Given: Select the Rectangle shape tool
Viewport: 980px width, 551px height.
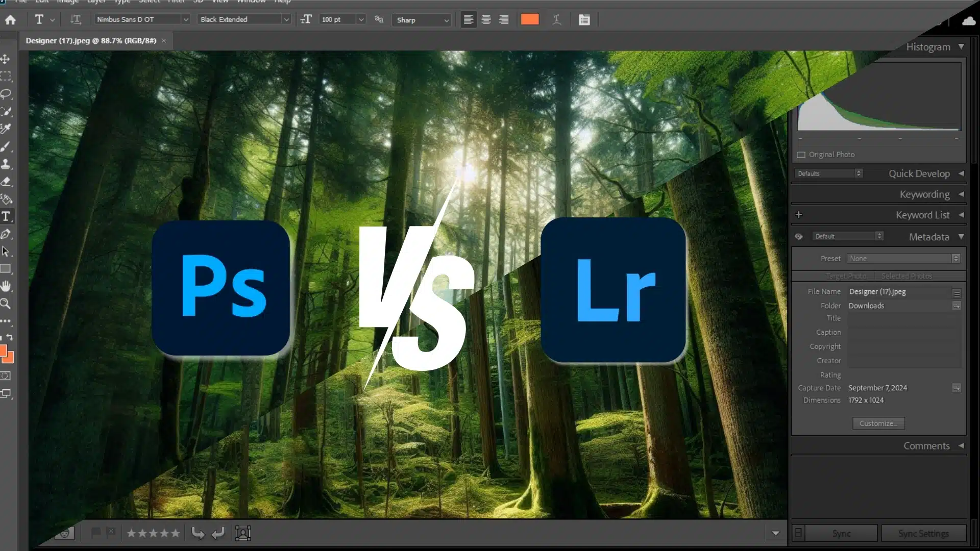Looking at the screenshot, I should click(6, 269).
